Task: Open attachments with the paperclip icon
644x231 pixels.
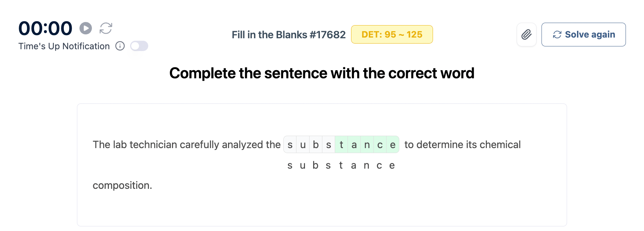Action: point(526,34)
